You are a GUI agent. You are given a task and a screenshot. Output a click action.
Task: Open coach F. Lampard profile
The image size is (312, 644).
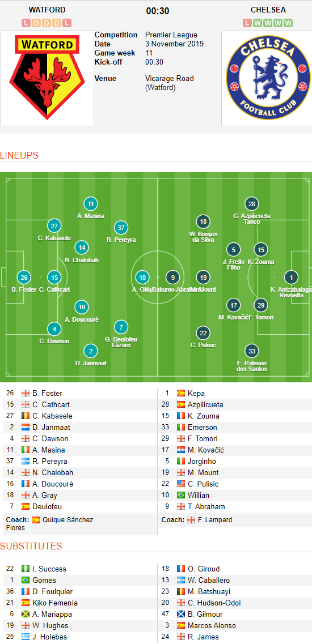(x=215, y=519)
